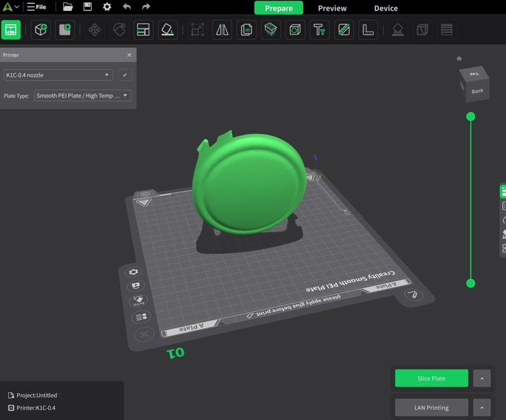Click the edit printer preset pencil icon
506x420 pixels.
pyautogui.click(x=125, y=75)
